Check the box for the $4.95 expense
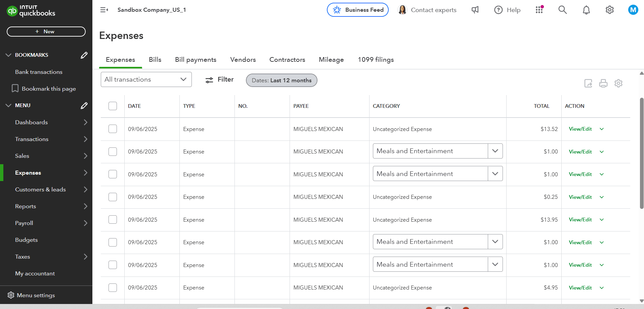The width and height of the screenshot is (644, 309). pyautogui.click(x=113, y=288)
